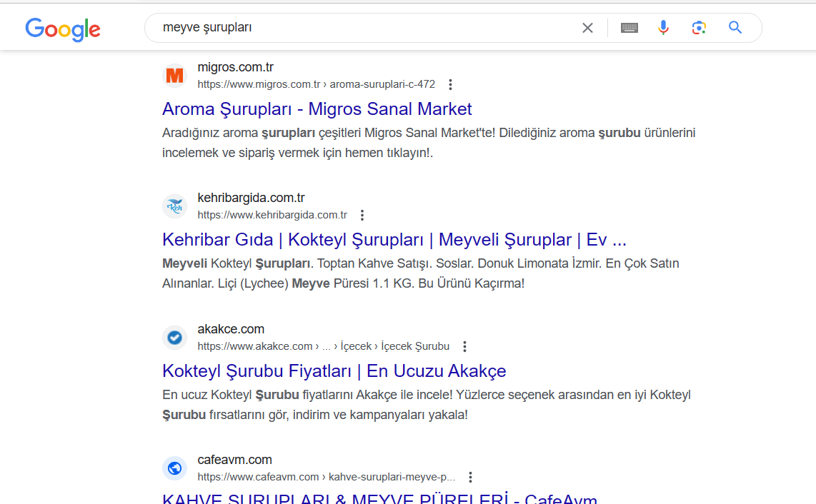
Task: Click the Migros snippet starting "Aradığınız aroma şurupları"
Action: [429, 143]
